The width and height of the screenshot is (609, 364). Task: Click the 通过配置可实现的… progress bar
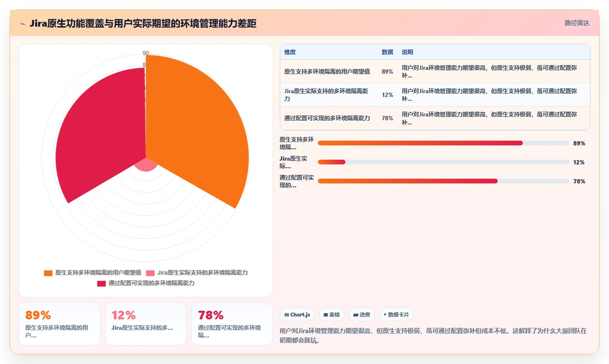click(443, 181)
